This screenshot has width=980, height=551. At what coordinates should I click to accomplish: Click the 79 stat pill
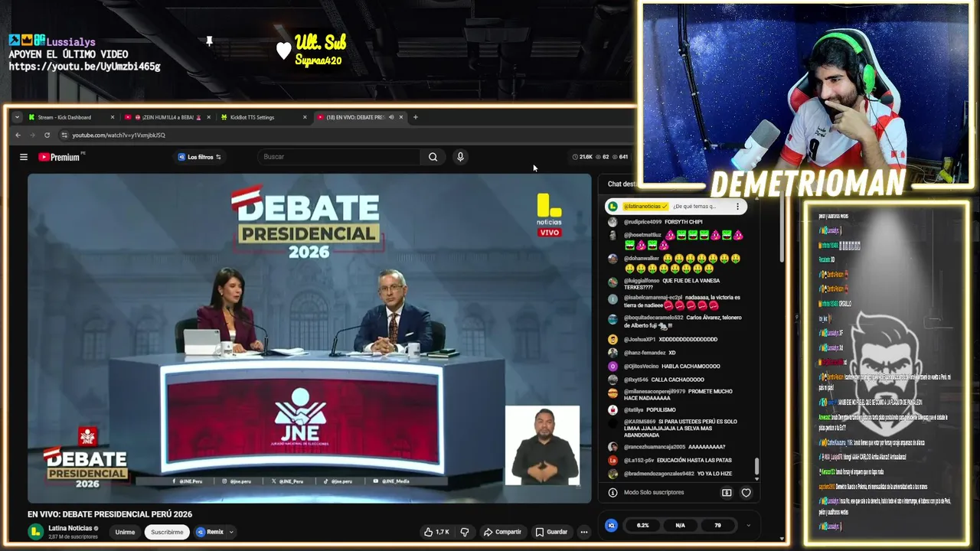[x=717, y=525]
